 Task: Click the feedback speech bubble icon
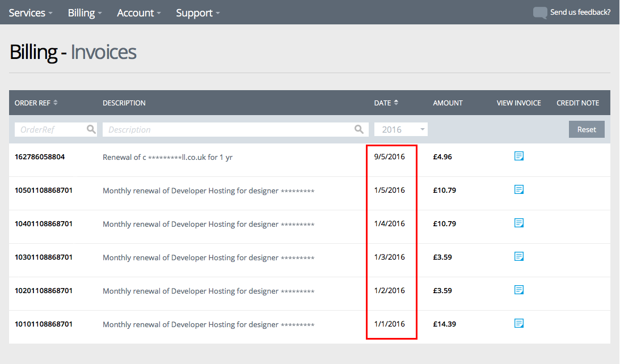point(539,12)
